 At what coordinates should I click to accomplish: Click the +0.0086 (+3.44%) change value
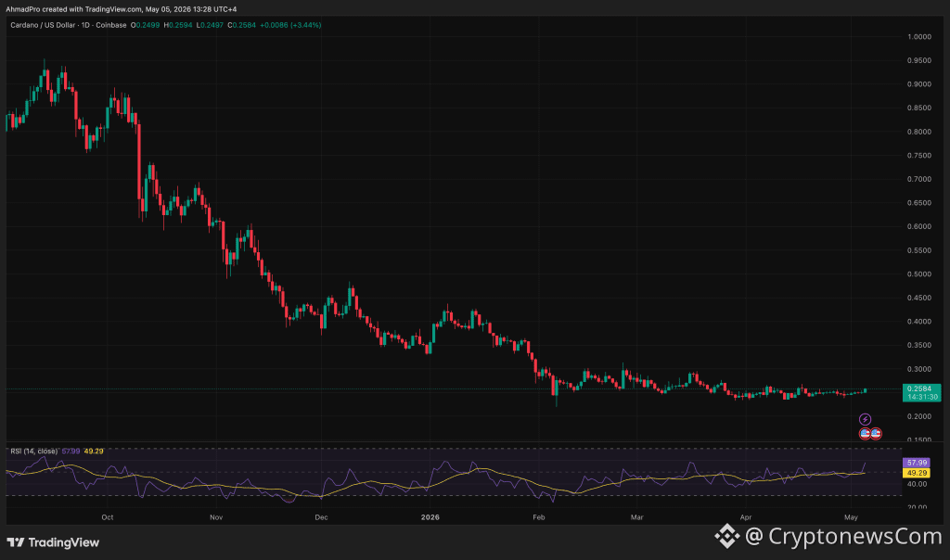[290, 25]
